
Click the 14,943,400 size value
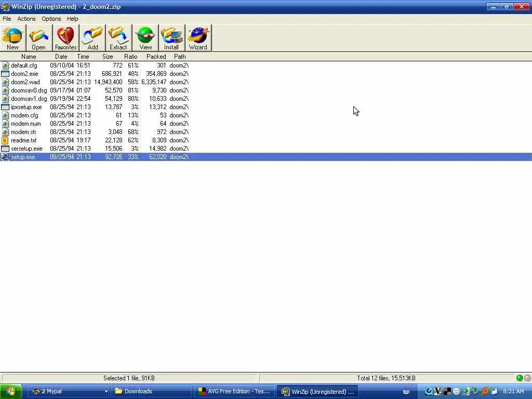click(x=108, y=82)
